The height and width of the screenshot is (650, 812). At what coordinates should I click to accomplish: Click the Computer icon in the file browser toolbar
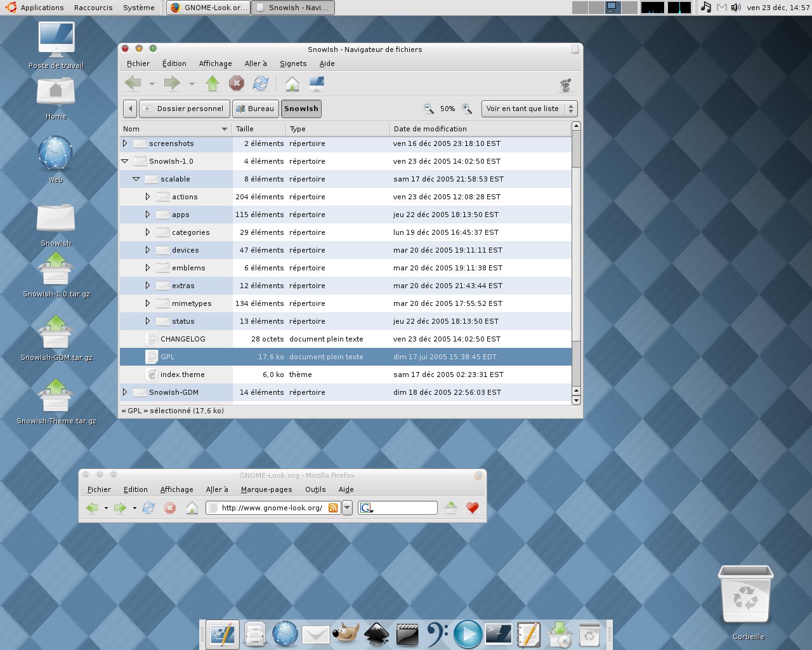click(x=317, y=83)
